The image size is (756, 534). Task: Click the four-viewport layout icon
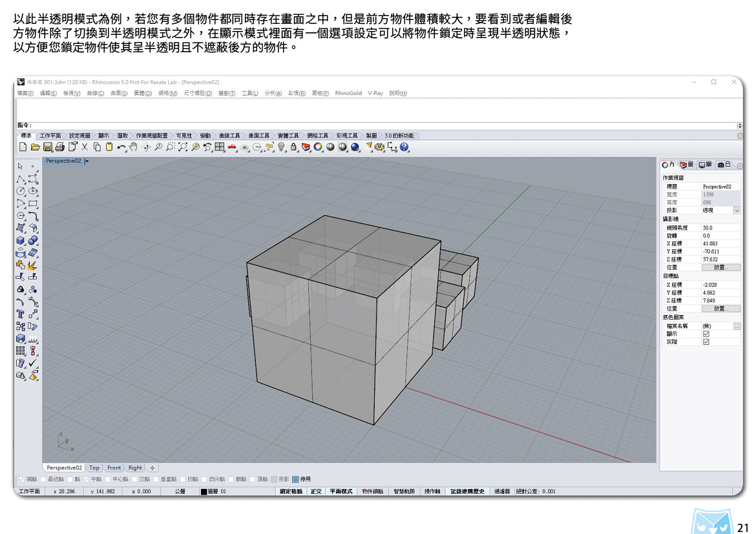tap(220, 147)
